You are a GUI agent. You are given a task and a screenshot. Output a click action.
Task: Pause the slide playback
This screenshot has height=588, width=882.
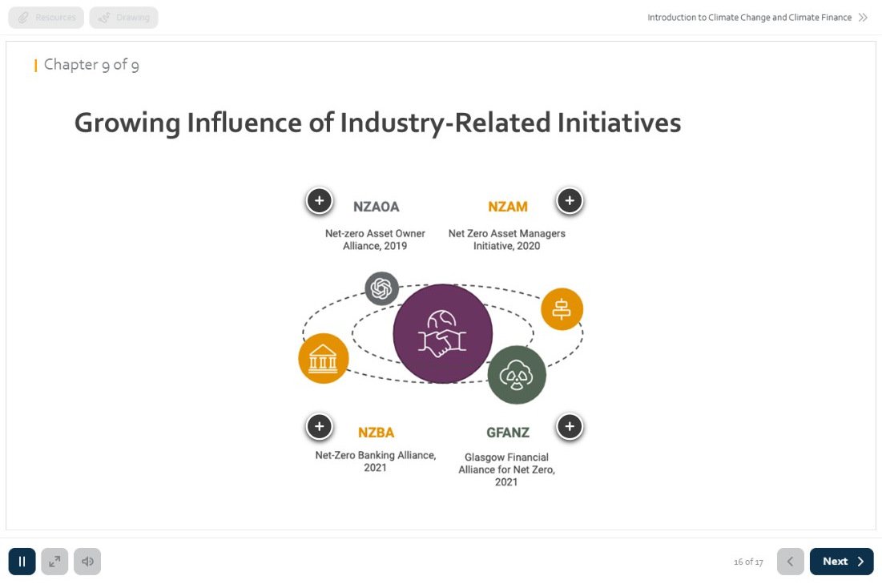tap(22, 561)
